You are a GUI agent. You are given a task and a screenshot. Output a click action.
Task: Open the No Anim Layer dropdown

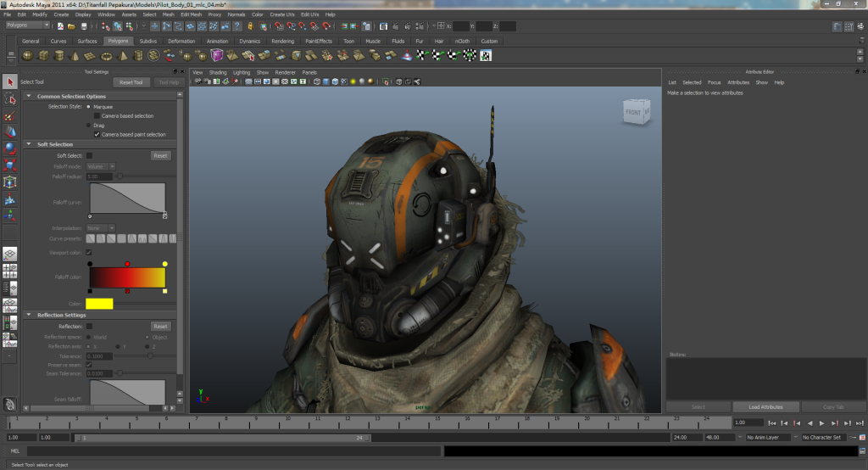coord(767,438)
